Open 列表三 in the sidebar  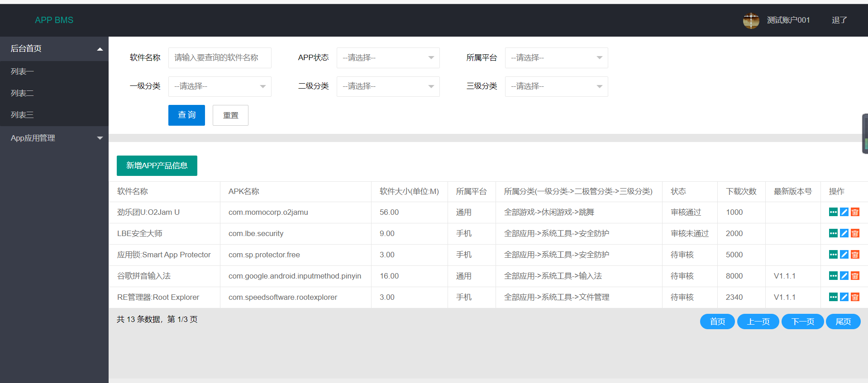54,115
